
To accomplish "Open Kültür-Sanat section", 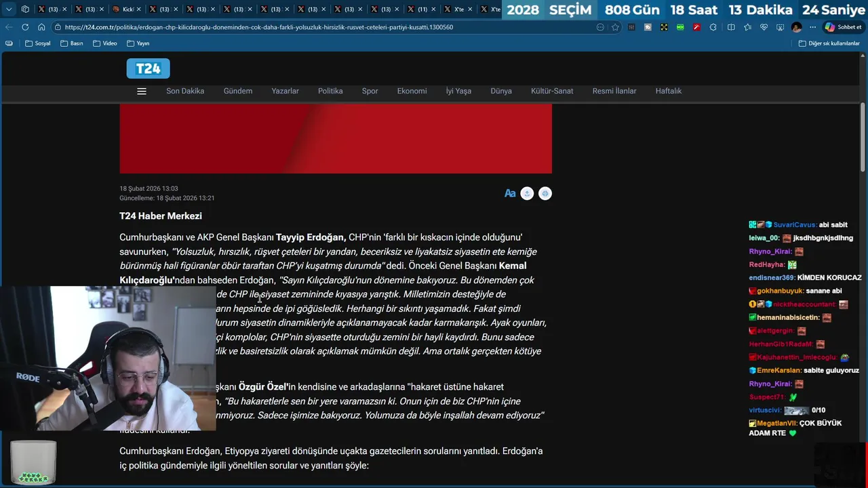I will pos(552,91).
